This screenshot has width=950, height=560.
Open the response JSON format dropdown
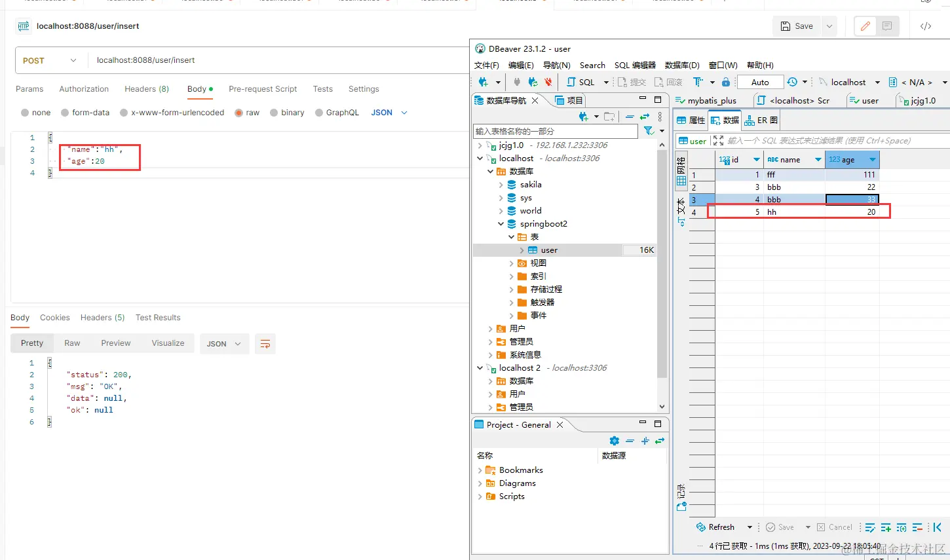224,344
